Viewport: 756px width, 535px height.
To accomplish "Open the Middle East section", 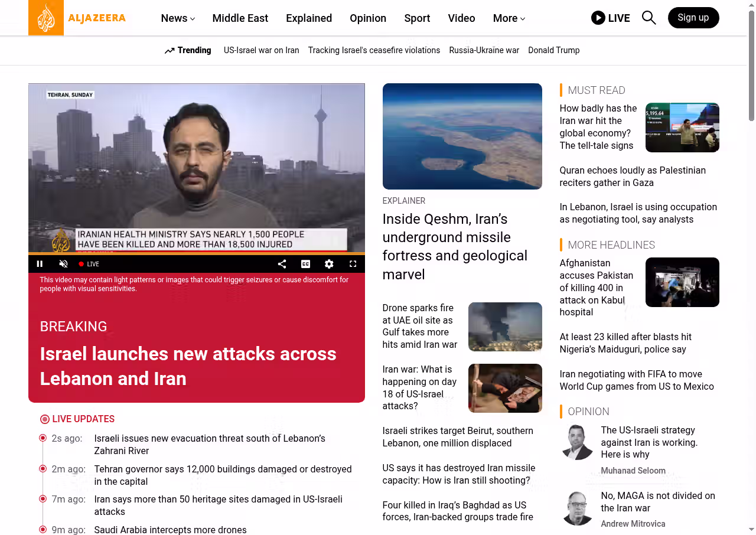I will click(240, 18).
